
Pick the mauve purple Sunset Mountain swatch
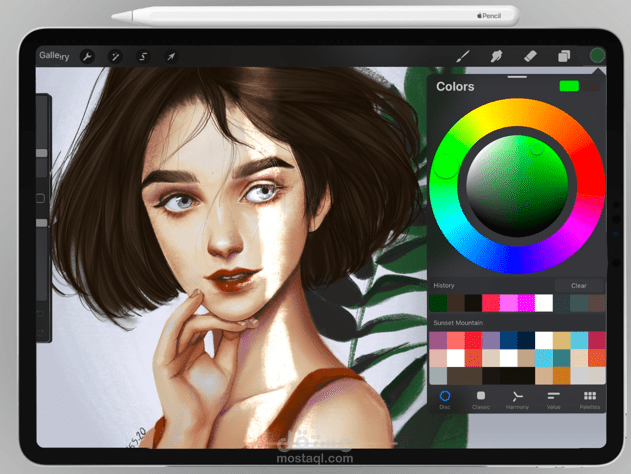click(438, 340)
